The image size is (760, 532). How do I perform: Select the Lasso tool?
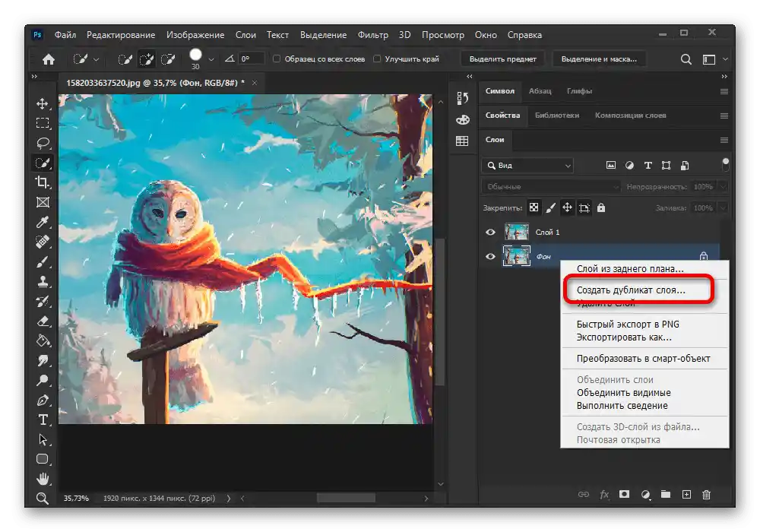pos(43,143)
